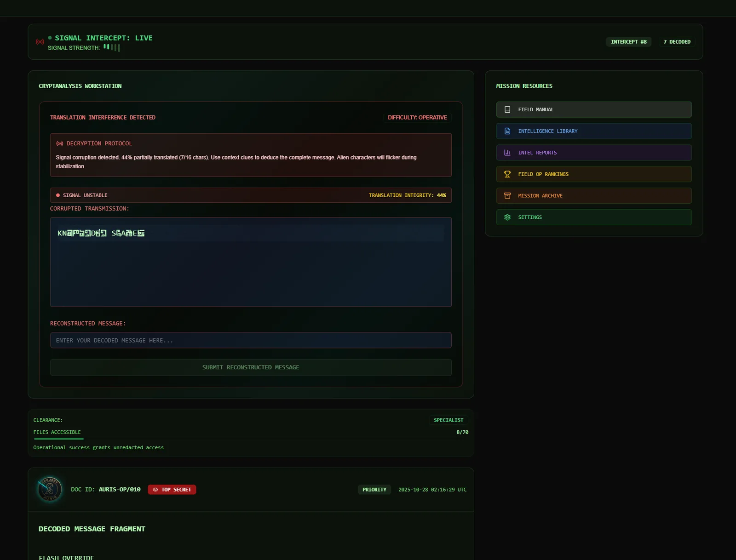Click the Corrupted Transmission label
Image resolution: width=736 pixels, height=560 pixels.
(x=90, y=209)
